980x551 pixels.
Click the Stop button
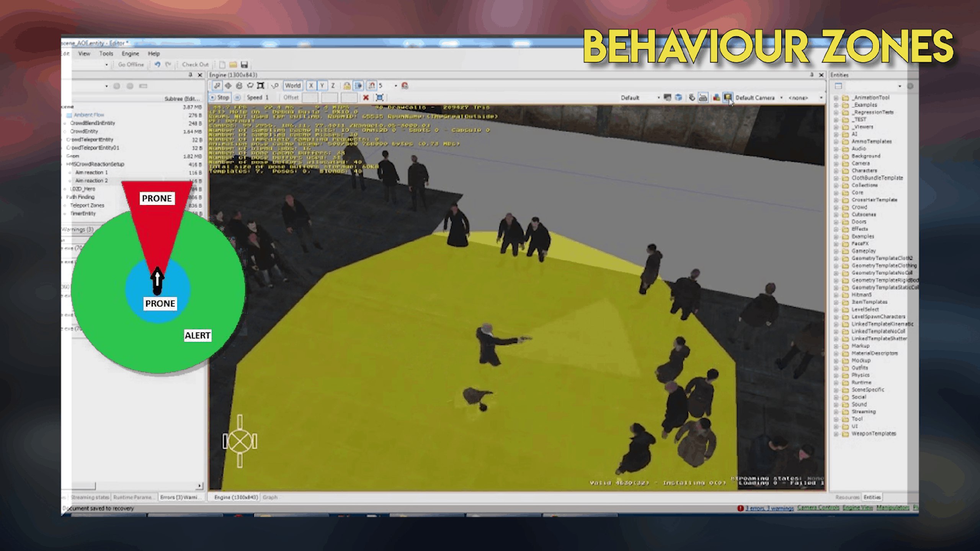[x=220, y=98]
